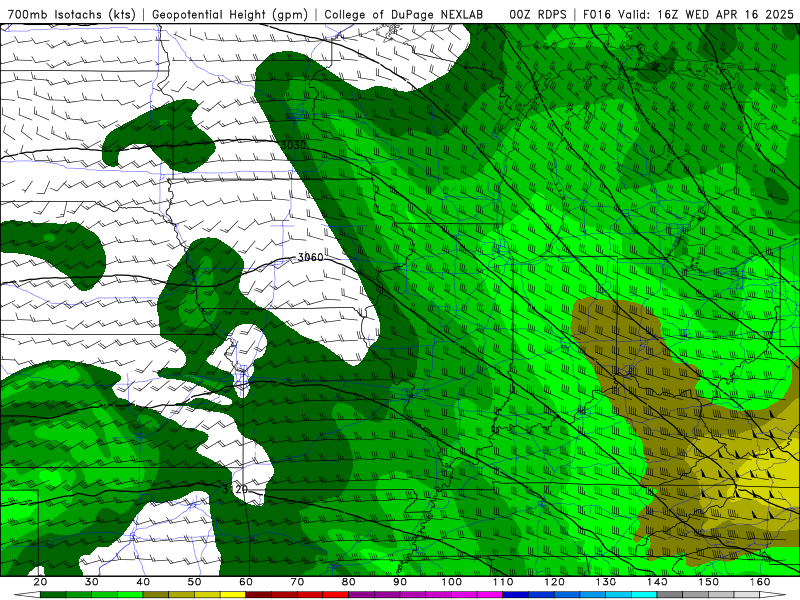Click the 20 value on the color scale

[40, 582]
